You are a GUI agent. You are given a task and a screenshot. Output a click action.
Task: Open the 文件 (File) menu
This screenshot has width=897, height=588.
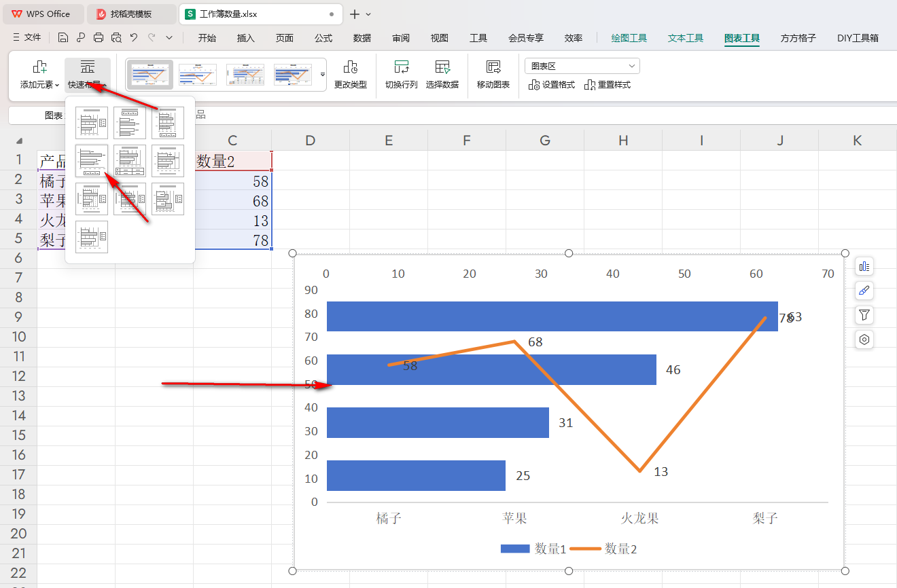[x=27, y=38]
